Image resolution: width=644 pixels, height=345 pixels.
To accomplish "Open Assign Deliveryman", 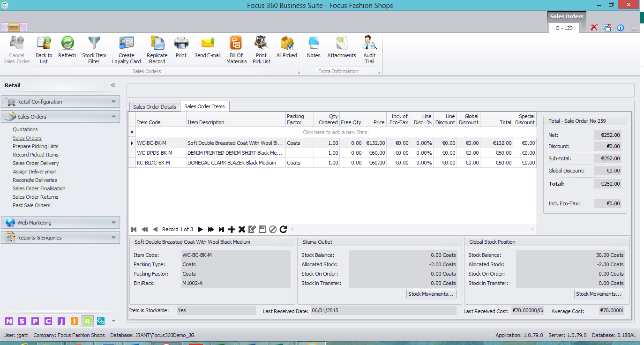I will coord(34,172).
